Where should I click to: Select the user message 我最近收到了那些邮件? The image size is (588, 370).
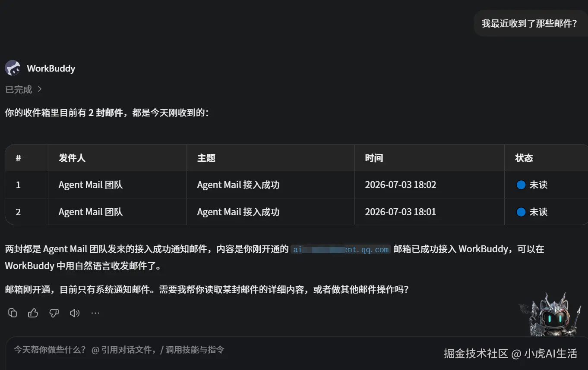pyautogui.click(x=529, y=24)
